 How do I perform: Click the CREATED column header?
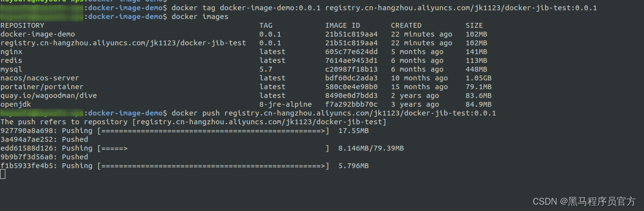tap(406, 25)
